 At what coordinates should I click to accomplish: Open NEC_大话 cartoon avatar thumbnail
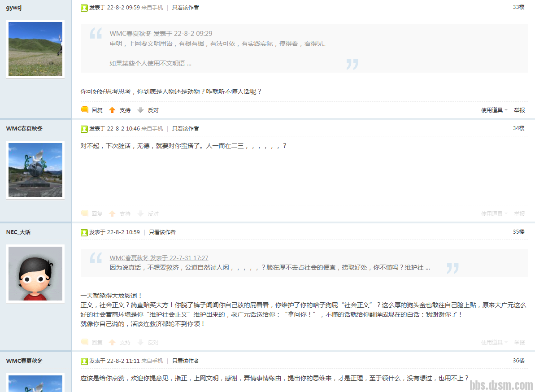point(35,273)
